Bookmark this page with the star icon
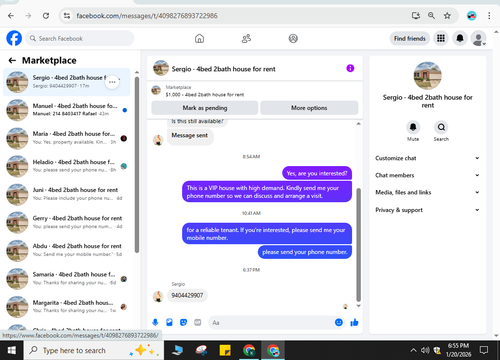500x360 pixels. pyautogui.click(x=447, y=16)
